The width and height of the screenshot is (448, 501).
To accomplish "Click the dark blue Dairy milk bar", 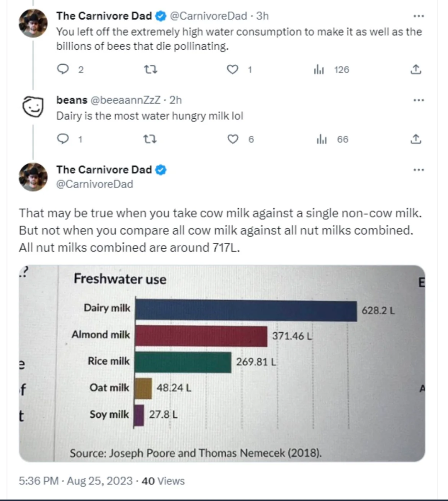I will (x=246, y=310).
